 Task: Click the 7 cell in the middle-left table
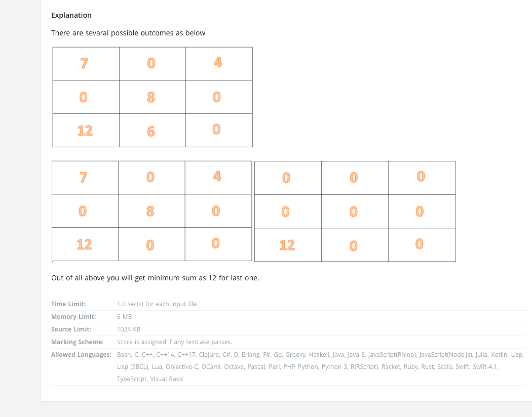coord(85,178)
